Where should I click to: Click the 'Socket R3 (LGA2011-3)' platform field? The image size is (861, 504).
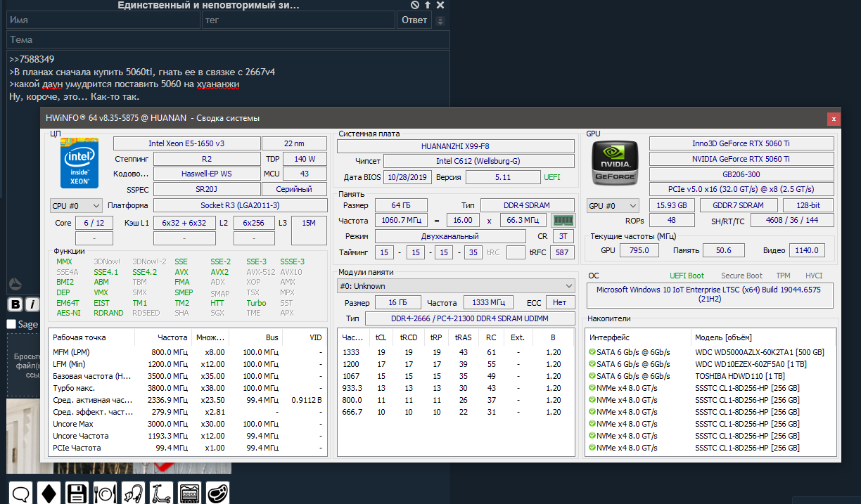240,205
